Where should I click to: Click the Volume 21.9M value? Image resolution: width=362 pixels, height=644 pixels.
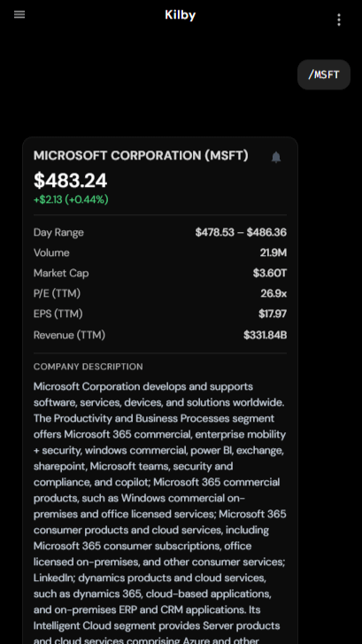(273, 252)
